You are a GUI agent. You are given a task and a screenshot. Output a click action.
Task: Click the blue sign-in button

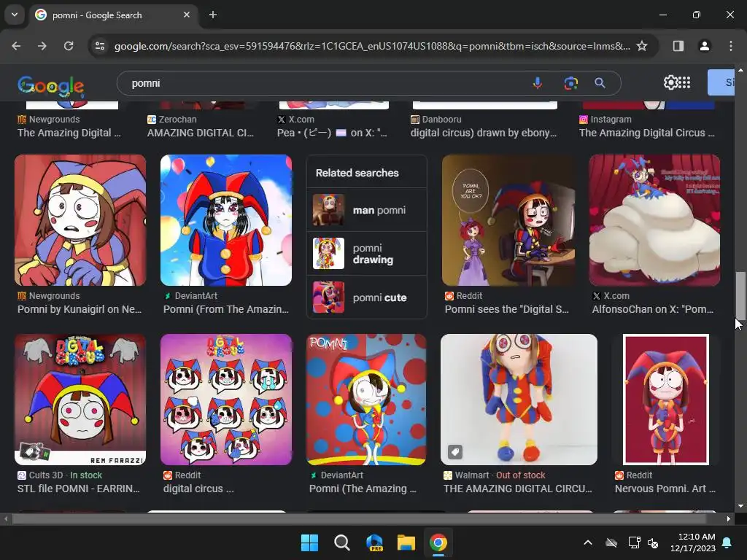click(x=721, y=82)
